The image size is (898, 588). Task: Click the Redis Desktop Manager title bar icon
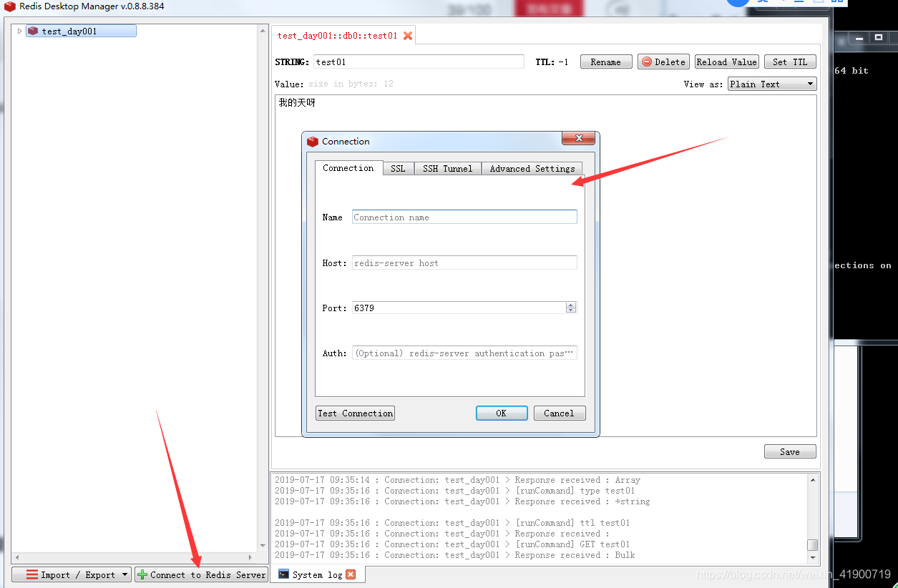tap(10, 6)
